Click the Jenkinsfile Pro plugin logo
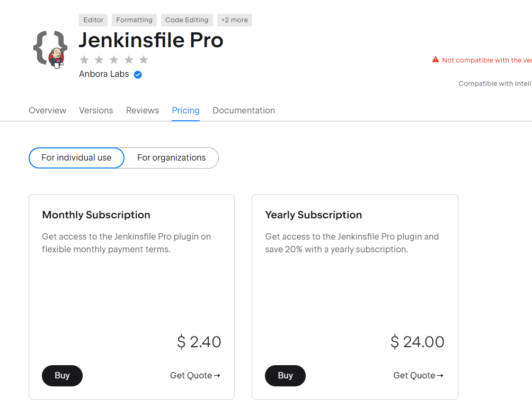 (x=51, y=49)
